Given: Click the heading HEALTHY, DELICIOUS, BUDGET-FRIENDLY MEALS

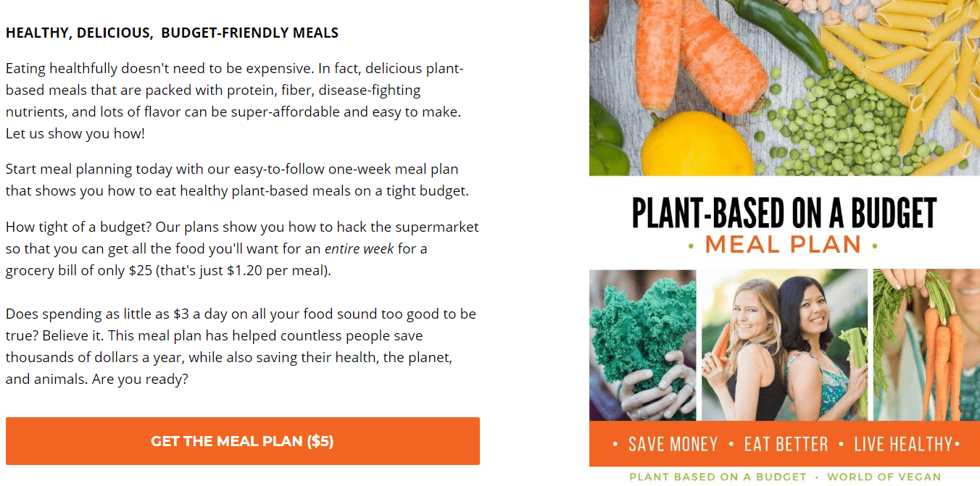Looking at the screenshot, I should (173, 33).
